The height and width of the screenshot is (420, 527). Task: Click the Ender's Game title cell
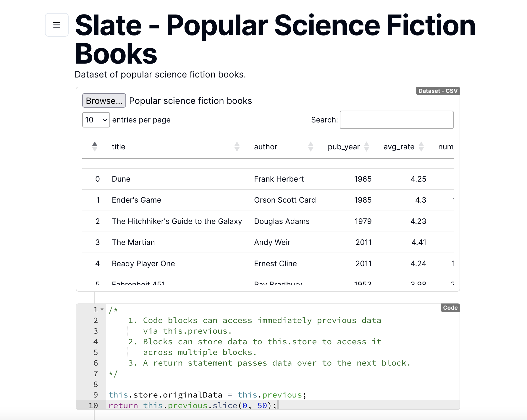tap(136, 200)
